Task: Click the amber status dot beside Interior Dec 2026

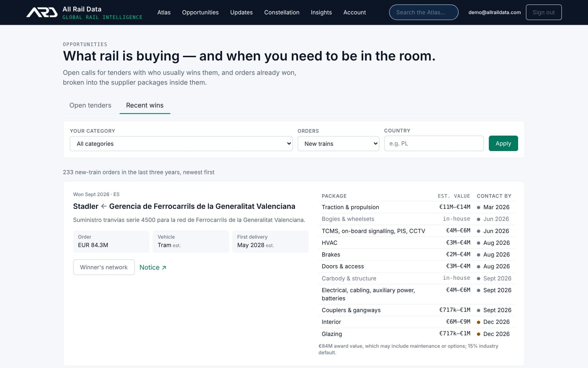Action: point(479,322)
